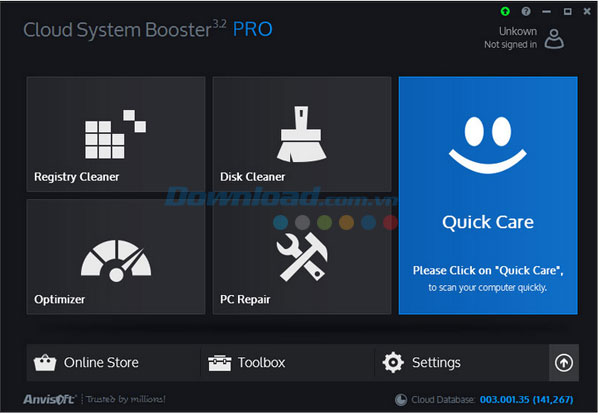Open Settings
The height and width of the screenshot is (415, 600).
pyautogui.click(x=462, y=363)
